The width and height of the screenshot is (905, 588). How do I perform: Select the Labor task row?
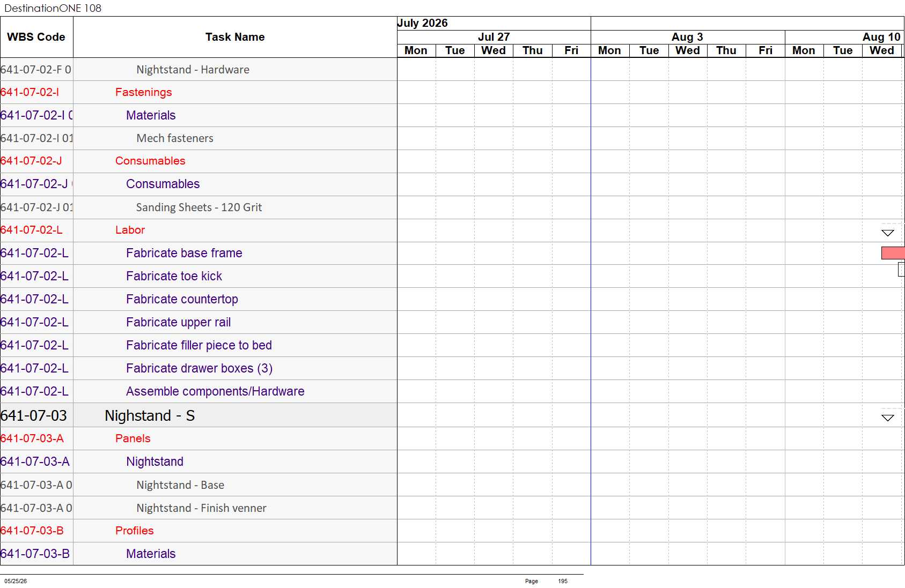(x=198, y=230)
